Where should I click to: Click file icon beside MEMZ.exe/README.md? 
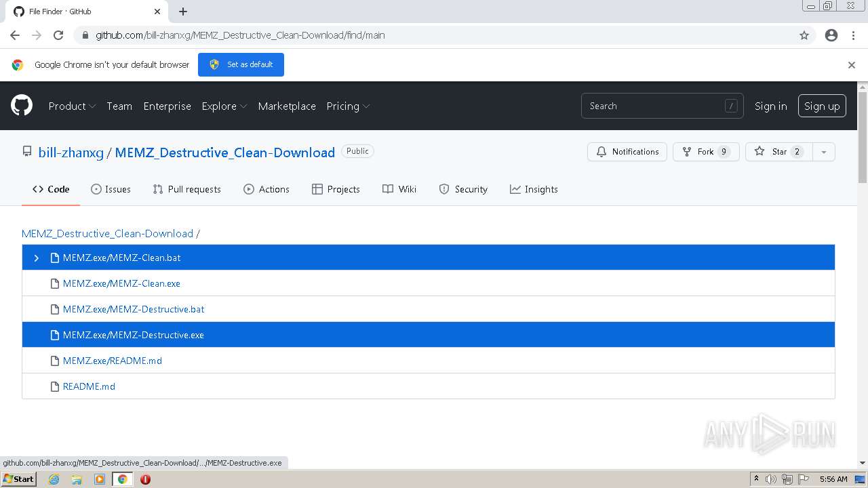coord(55,361)
